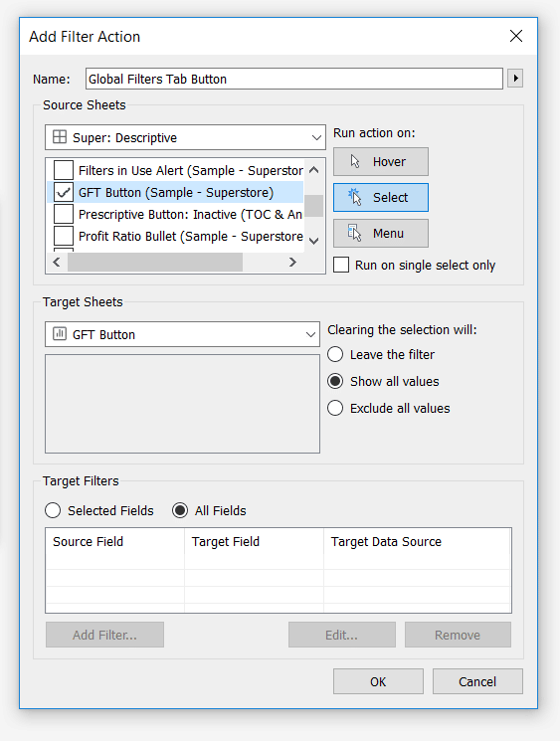Click the Cancel button

(x=477, y=681)
